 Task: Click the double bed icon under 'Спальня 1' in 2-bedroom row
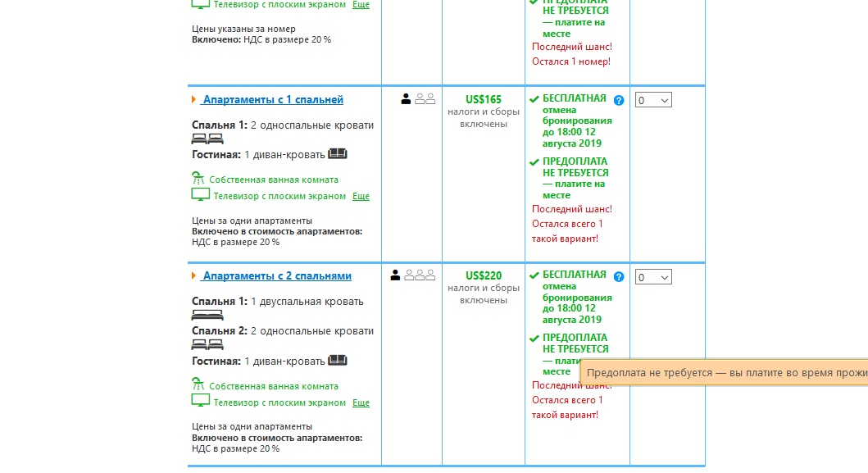tap(207, 315)
